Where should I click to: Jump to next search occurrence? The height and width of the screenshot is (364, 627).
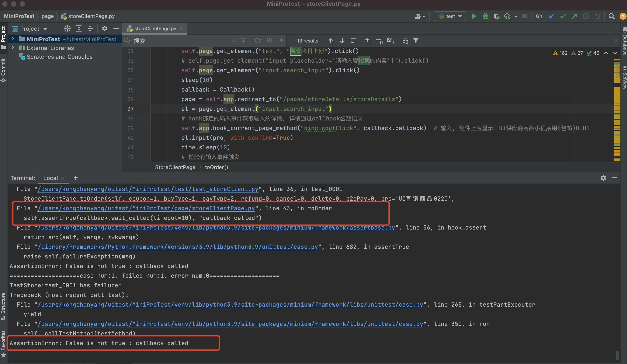point(342,41)
